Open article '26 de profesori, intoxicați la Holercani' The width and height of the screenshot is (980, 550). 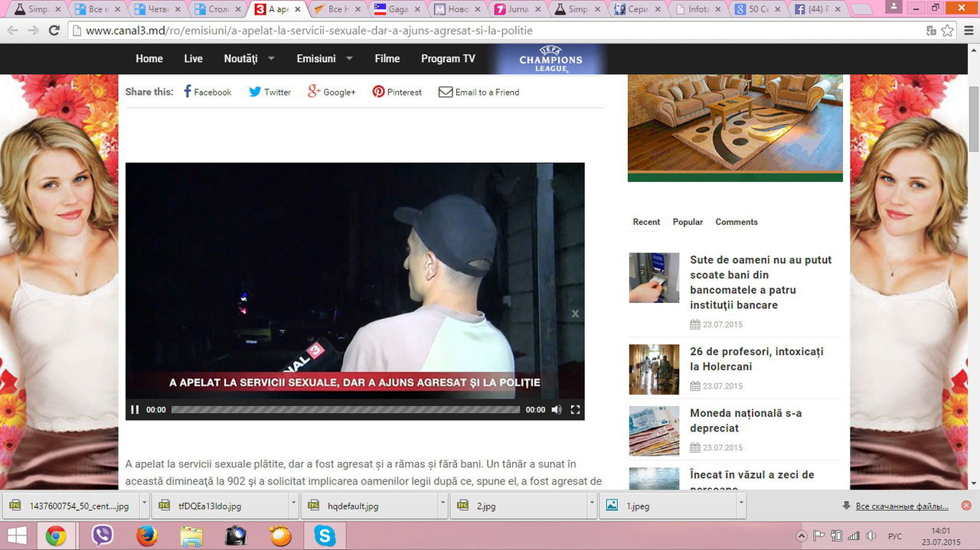coord(756,359)
